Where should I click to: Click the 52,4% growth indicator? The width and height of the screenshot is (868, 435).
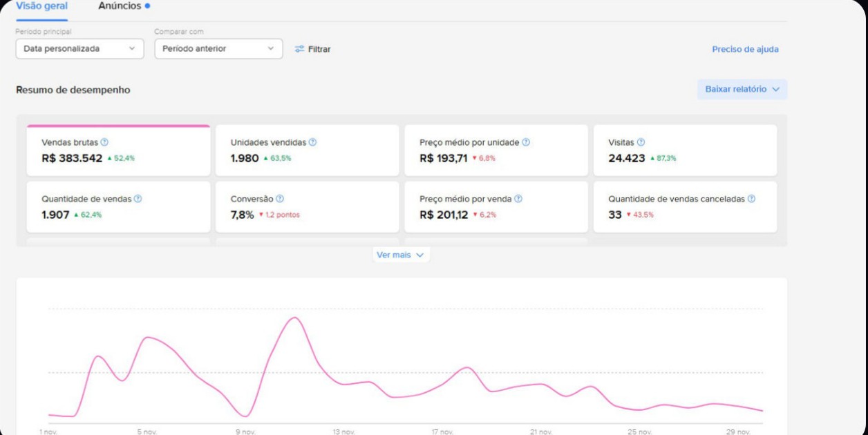(x=121, y=158)
